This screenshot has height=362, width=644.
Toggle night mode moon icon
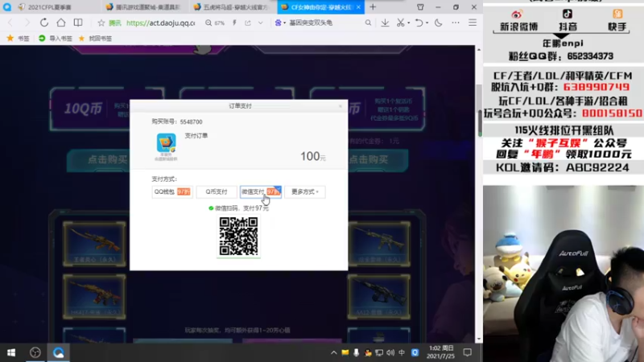(x=439, y=23)
